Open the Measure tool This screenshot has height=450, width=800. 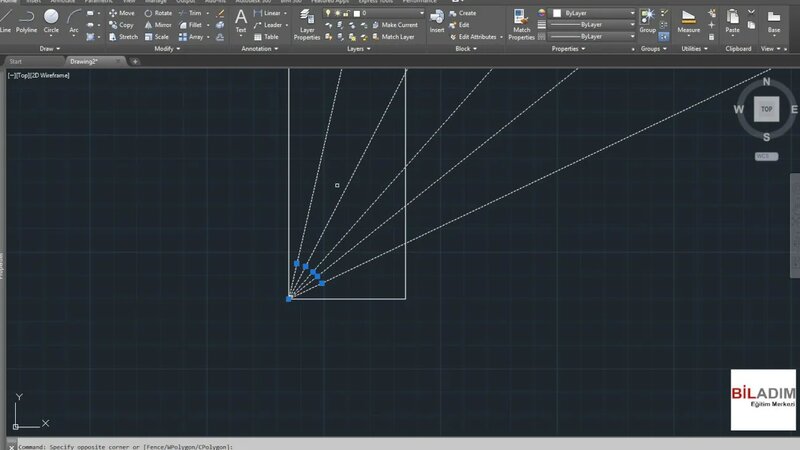(x=688, y=21)
